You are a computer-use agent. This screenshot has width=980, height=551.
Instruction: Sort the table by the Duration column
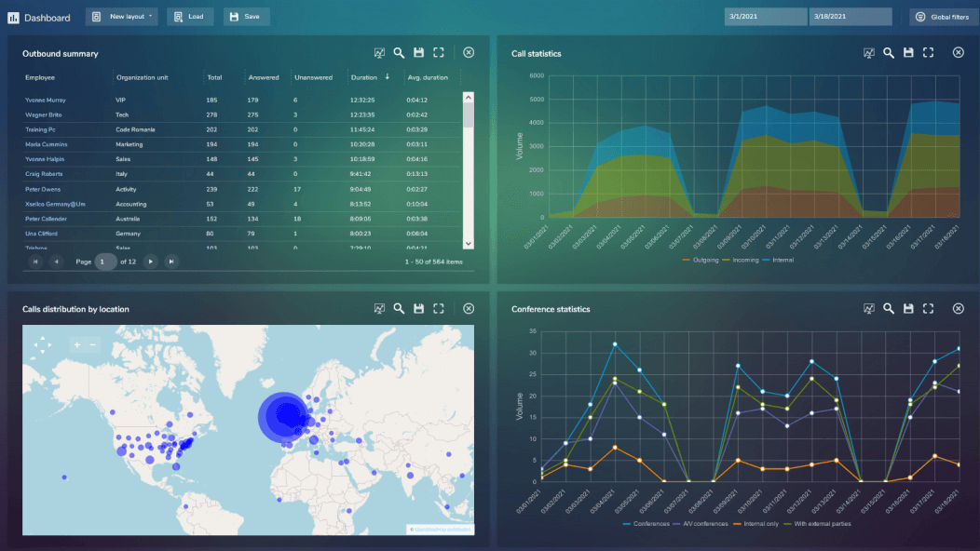pos(366,77)
